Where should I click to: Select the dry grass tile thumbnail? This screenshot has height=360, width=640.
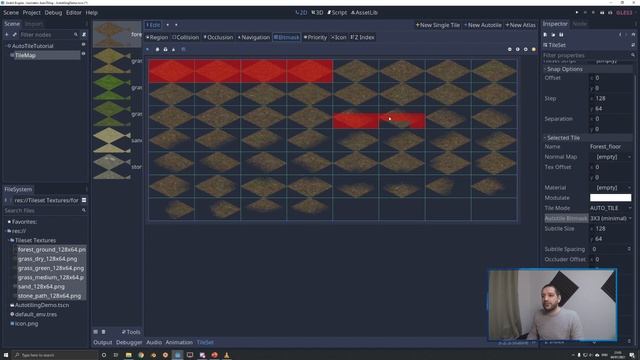111,60
